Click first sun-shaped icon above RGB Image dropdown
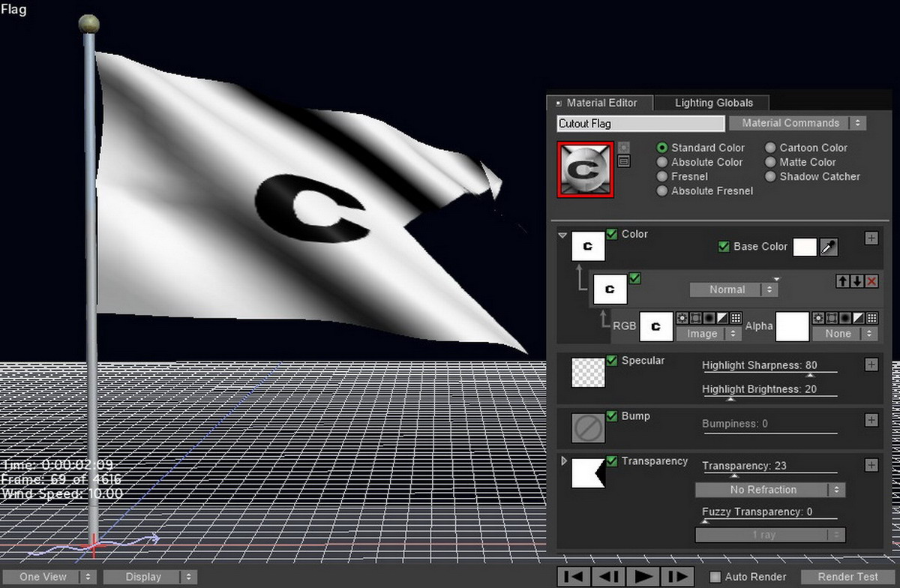This screenshot has height=588, width=900. tap(682, 318)
